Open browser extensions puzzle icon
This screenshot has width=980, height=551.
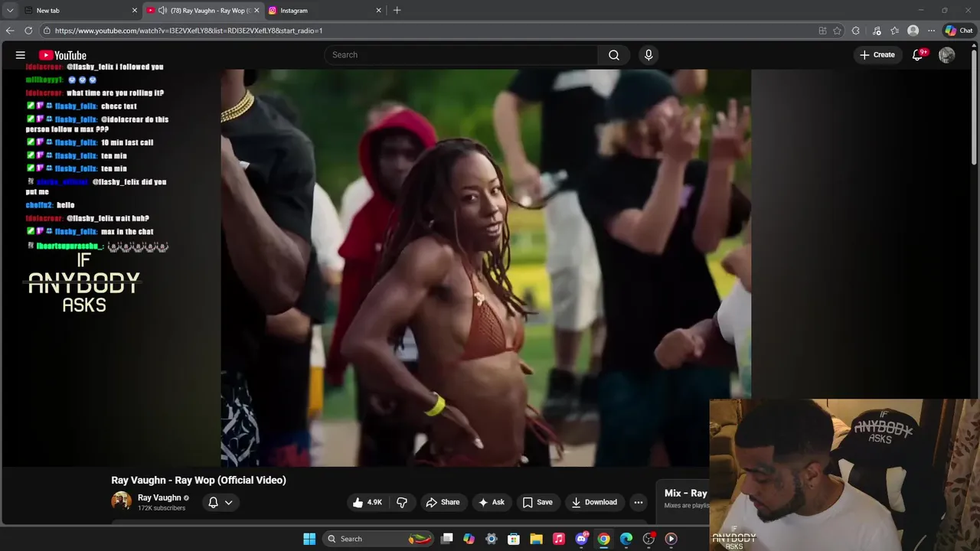856,31
